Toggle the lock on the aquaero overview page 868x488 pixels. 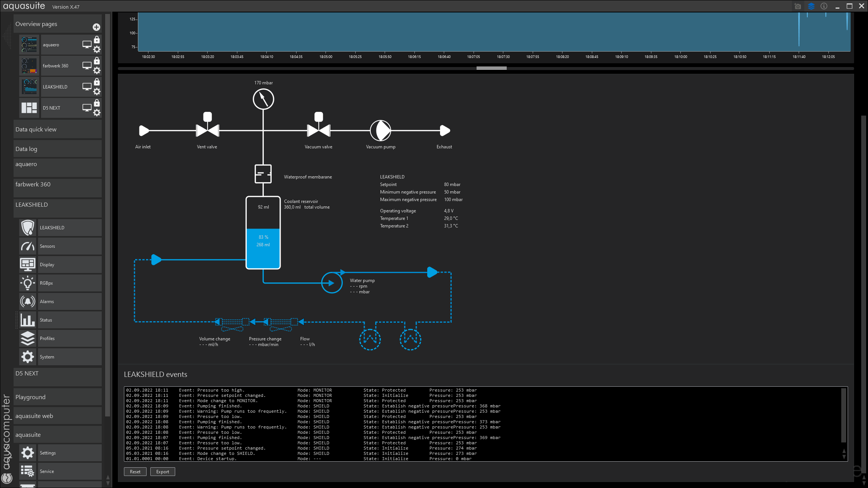(x=97, y=40)
